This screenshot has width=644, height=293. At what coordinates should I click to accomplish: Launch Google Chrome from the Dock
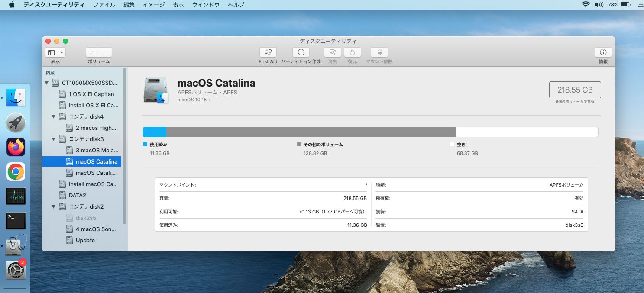point(16,172)
